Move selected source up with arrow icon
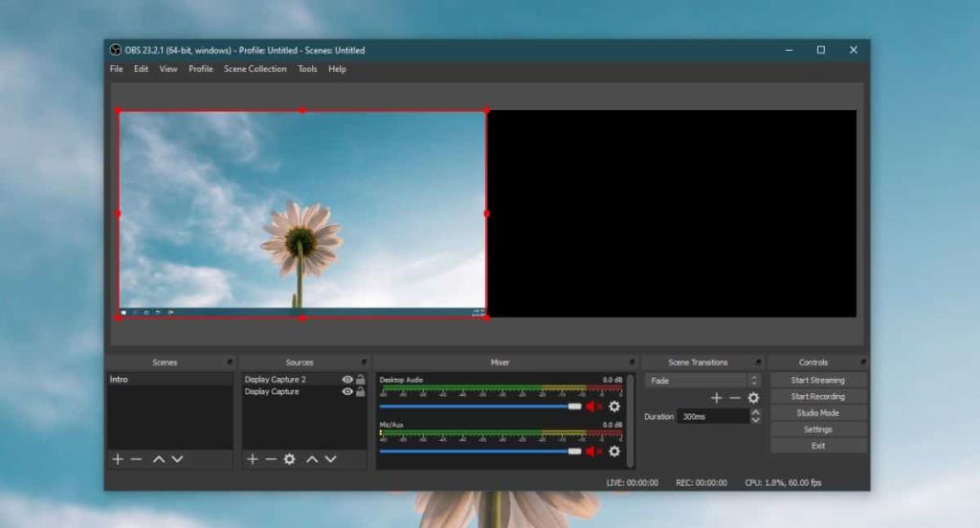This screenshot has width=980, height=528. [x=312, y=459]
